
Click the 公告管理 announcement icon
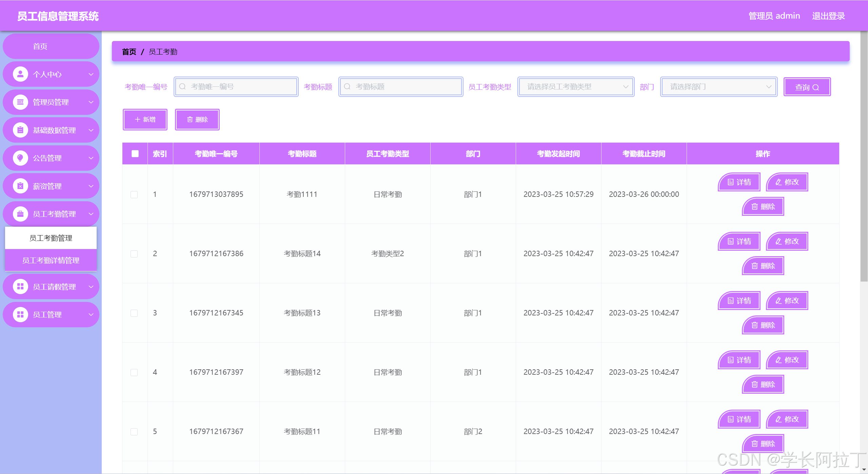[x=20, y=158]
